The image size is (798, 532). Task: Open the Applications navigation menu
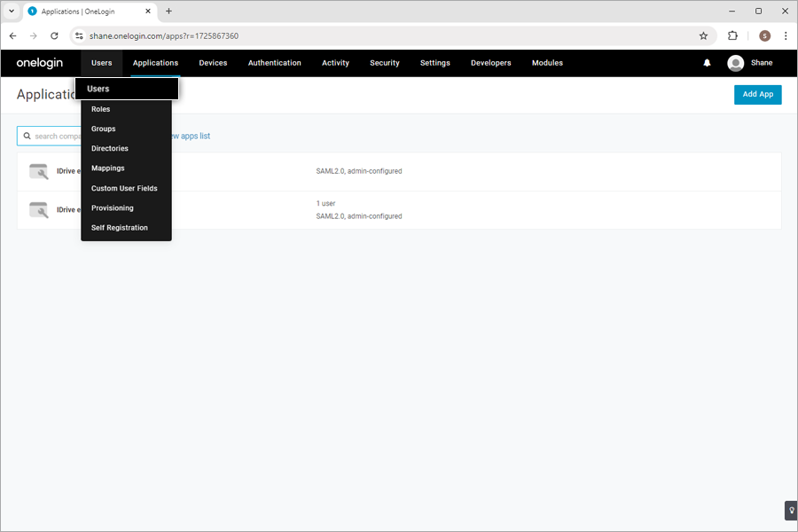pyautogui.click(x=156, y=63)
